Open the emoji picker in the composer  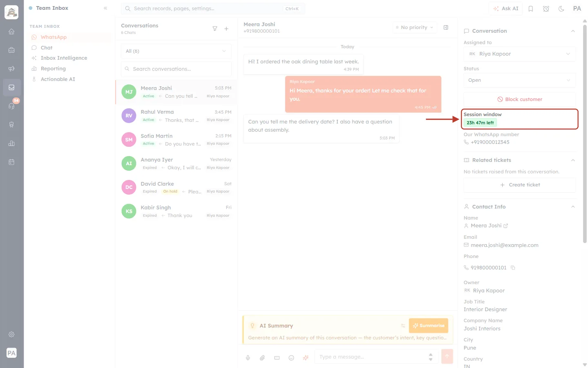point(292,358)
